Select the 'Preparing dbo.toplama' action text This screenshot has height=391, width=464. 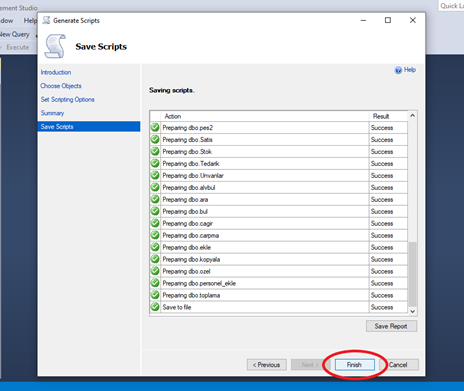[x=191, y=295]
